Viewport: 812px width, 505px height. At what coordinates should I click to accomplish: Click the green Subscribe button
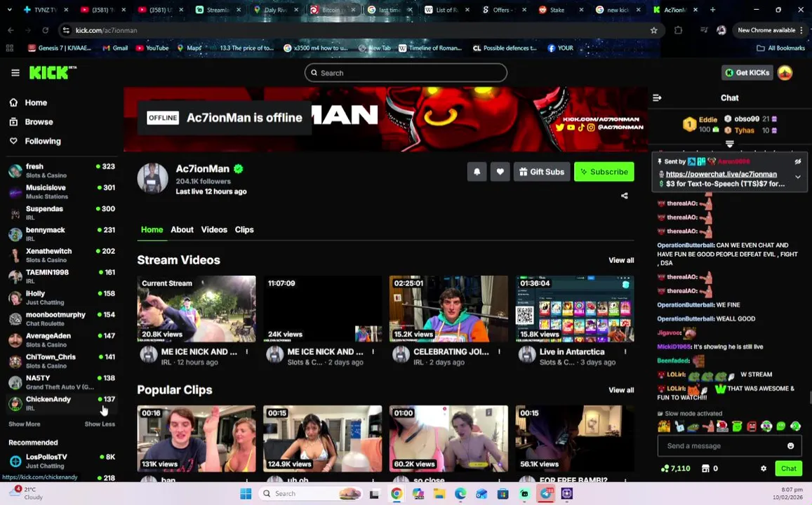[604, 172]
